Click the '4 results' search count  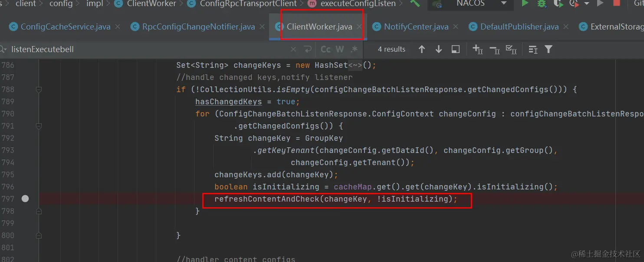coord(391,50)
